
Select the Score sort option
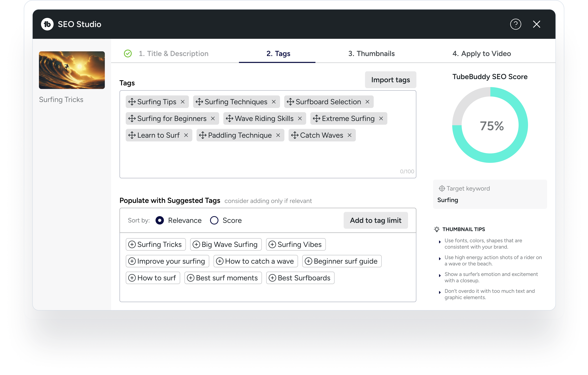214,220
